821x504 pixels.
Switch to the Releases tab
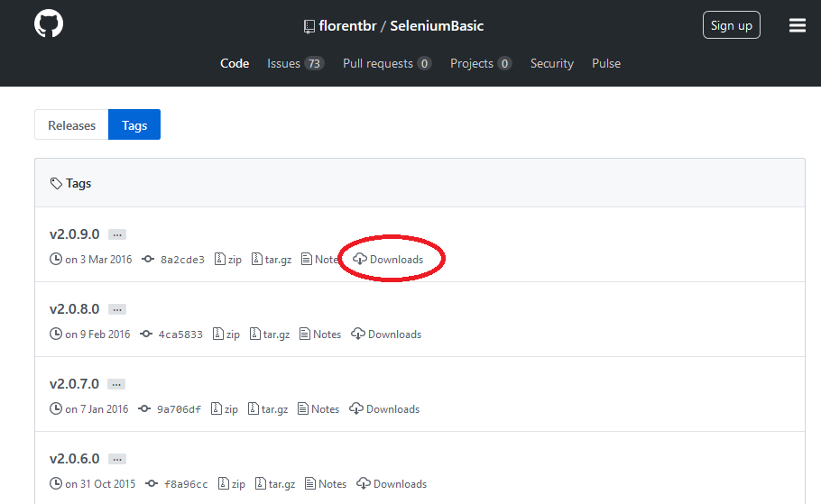click(x=72, y=125)
